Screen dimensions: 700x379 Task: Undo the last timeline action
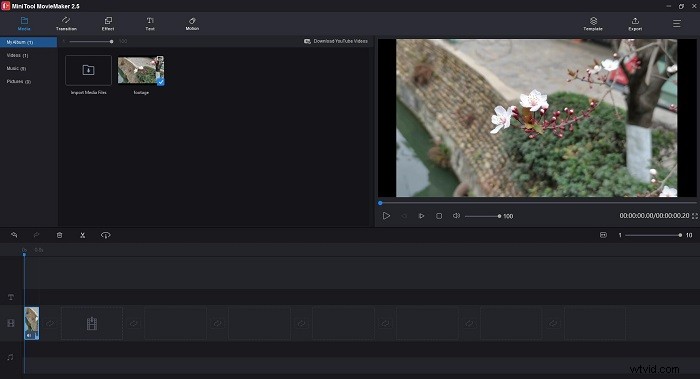tap(14, 235)
